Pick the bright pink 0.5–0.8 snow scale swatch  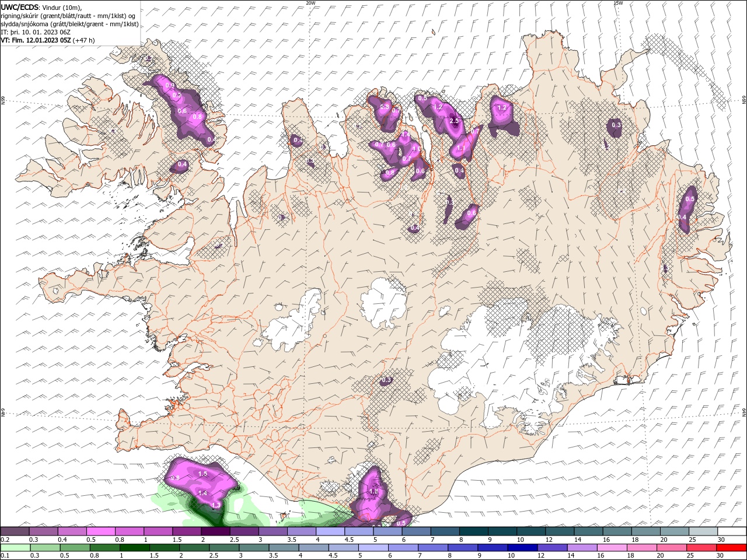pos(100,531)
